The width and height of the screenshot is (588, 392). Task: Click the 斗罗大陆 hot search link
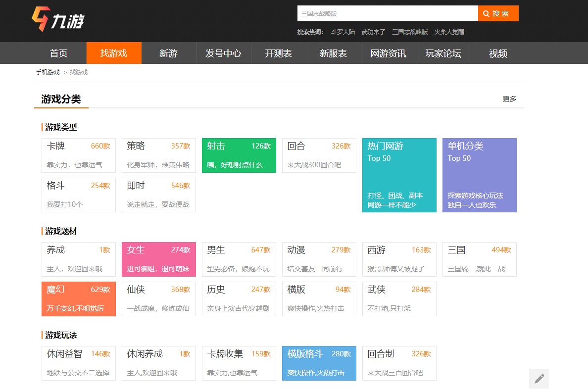343,32
